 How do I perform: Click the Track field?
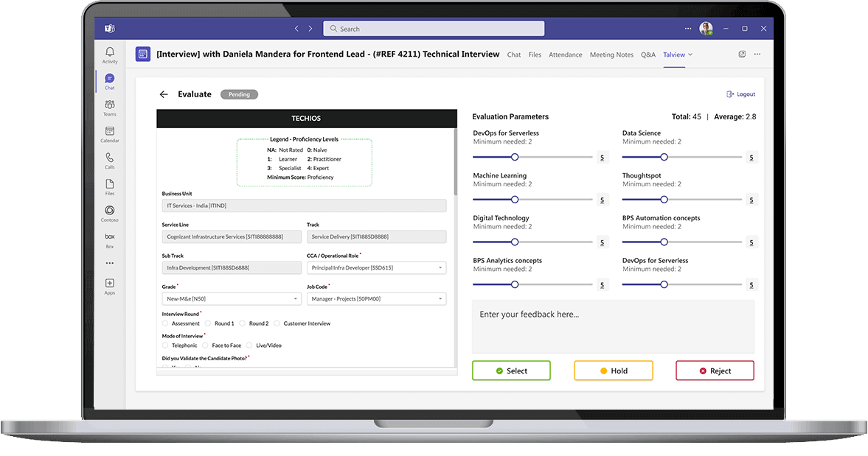(x=376, y=236)
